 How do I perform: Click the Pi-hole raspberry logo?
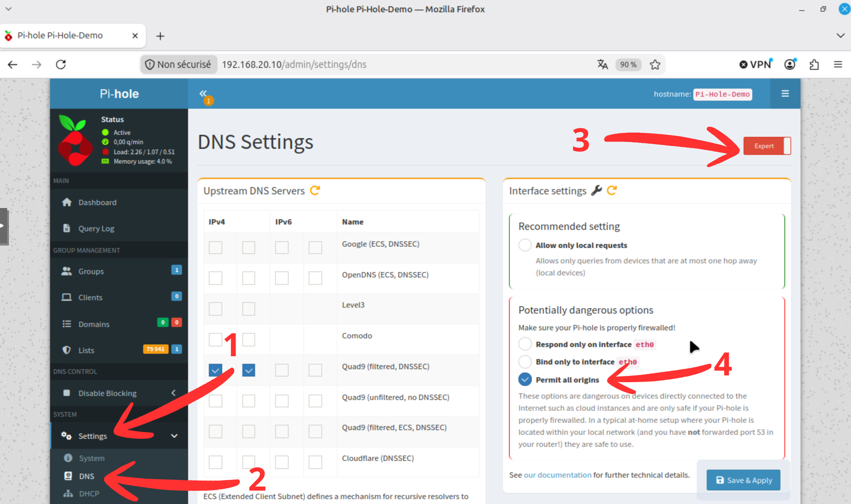tap(75, 141)
